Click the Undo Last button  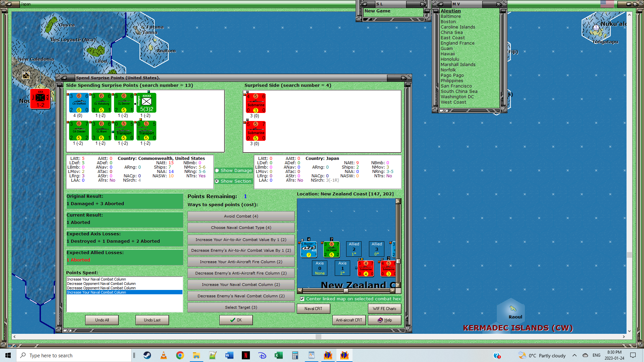152,320
